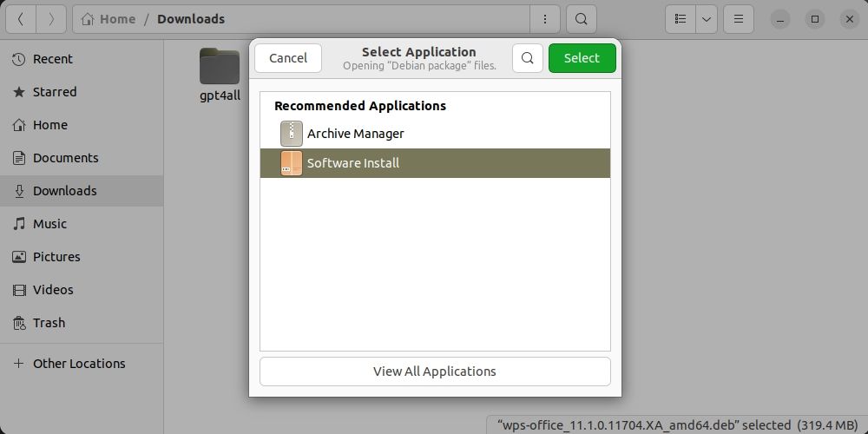Open the hamburger main menu
This screenshot has height=434, width=868.
pos(739,18)
